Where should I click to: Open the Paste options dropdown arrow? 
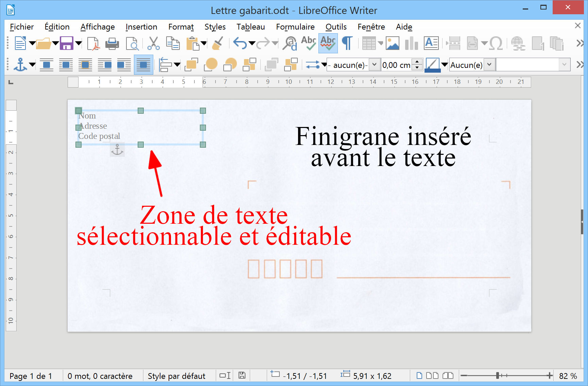(204, 43)
